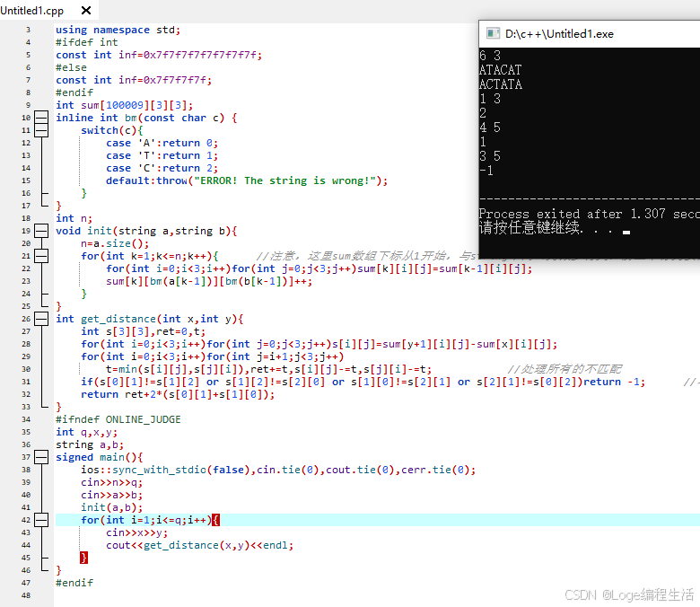The image size is (700, 607).
Task: Click the console window icon of Untitled1.exe
Action: pyautogui.click(x=493, y=33)
